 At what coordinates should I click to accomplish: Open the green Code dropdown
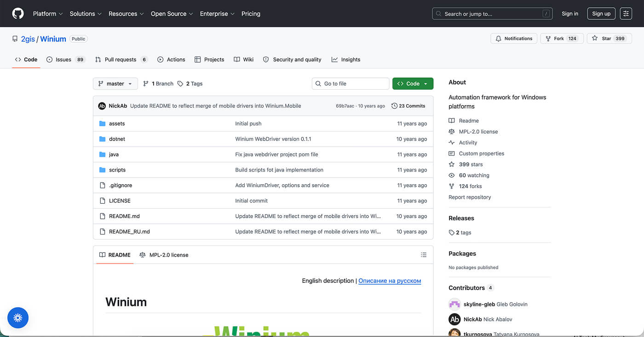pos(413,84)
